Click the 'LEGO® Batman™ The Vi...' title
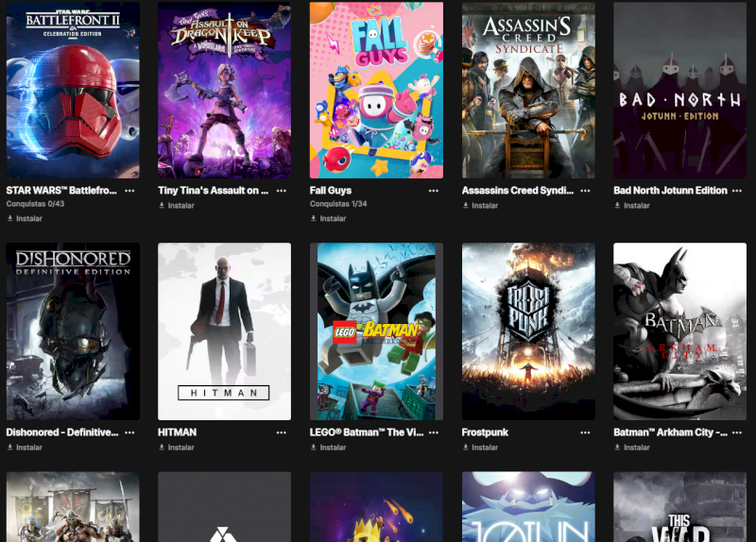This screenshot has height=542, width=756. 367,432
